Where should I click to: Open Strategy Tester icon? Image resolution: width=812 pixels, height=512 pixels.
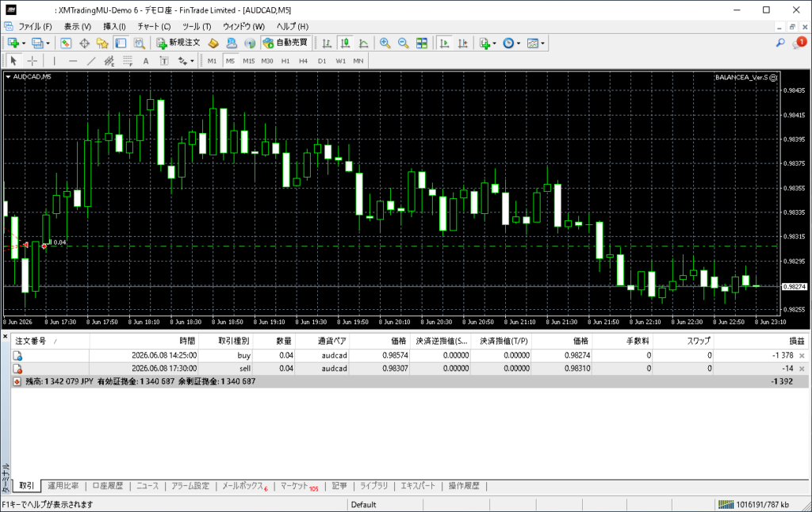140,43
